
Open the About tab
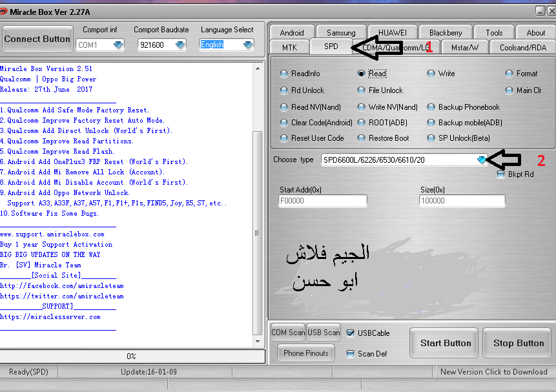[x=536, y=33]
